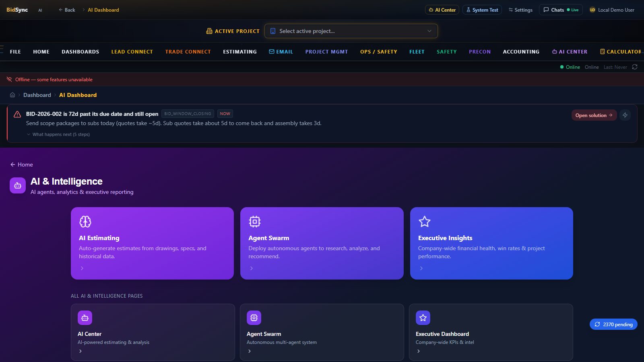This screenshot has width=644, height=362.
Task: Click the home icon in breadcrumb
Action: click(x=12, y=95)
